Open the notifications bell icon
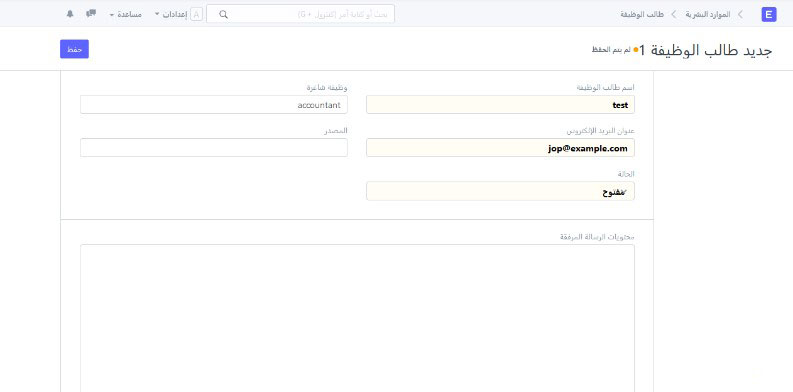Viewport: 793px width, 392px height. (70, 14)
